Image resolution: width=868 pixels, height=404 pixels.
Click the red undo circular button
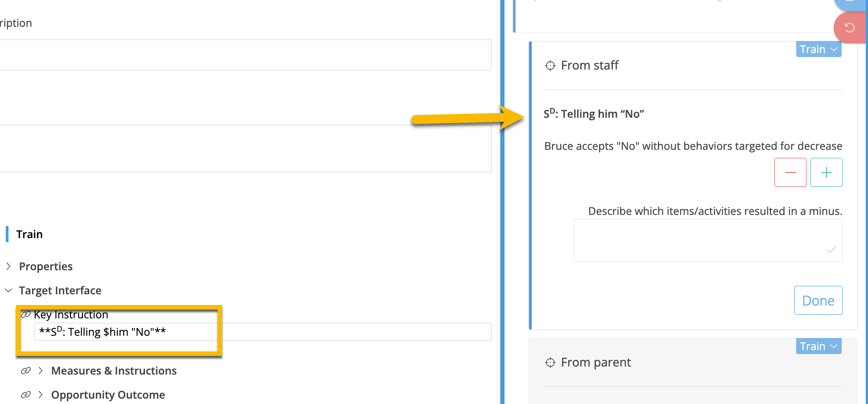[849, 28]
